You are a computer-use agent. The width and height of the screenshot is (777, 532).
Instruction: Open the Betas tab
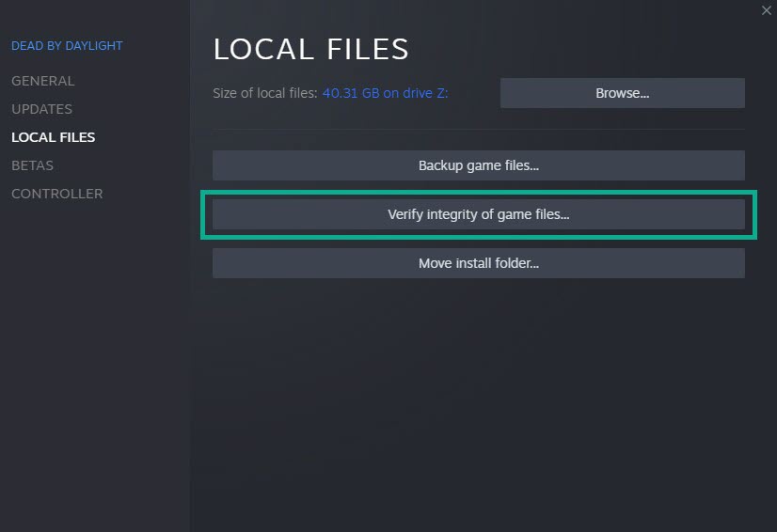[x=32, y=165]
